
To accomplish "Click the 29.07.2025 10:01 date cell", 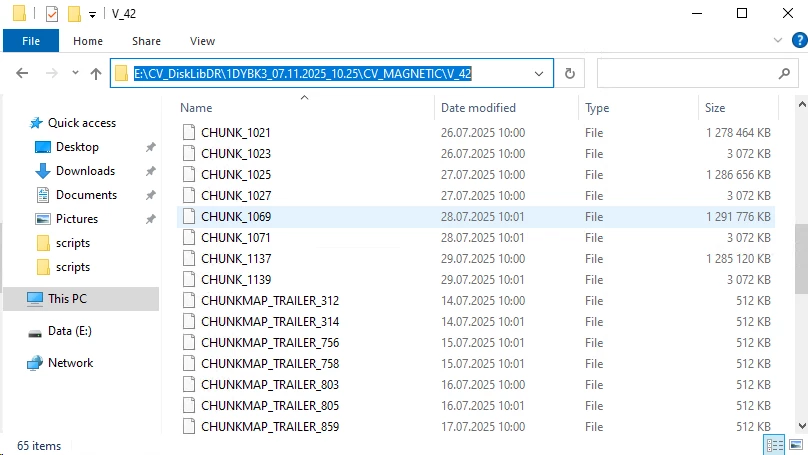I will [x=483, y=280].
